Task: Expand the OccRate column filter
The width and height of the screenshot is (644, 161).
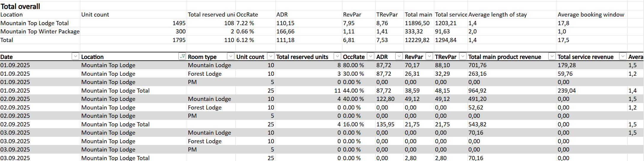Action: (x=370, y=56)
